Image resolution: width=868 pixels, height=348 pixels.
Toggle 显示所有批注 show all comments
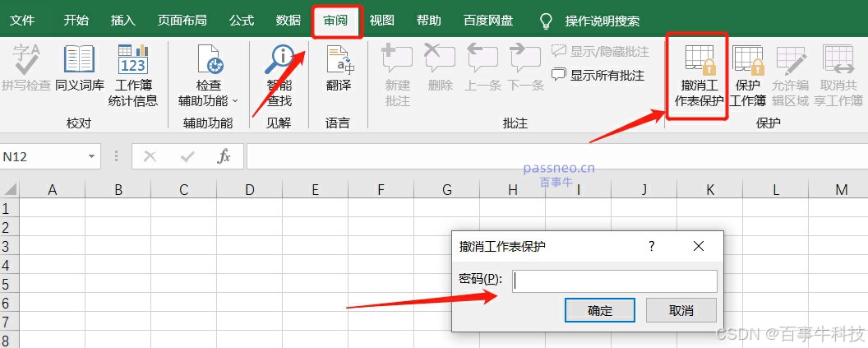pos(598,75)
